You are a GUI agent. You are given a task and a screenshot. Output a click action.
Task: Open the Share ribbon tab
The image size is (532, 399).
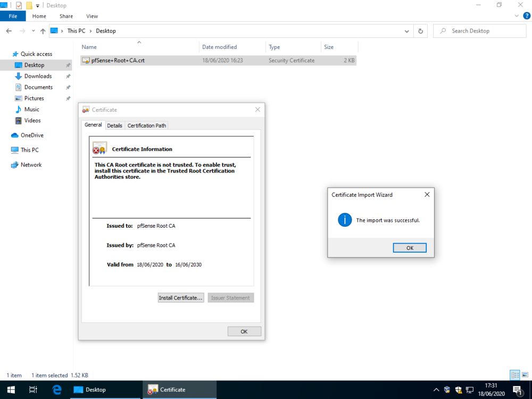[x=66, y=16]
